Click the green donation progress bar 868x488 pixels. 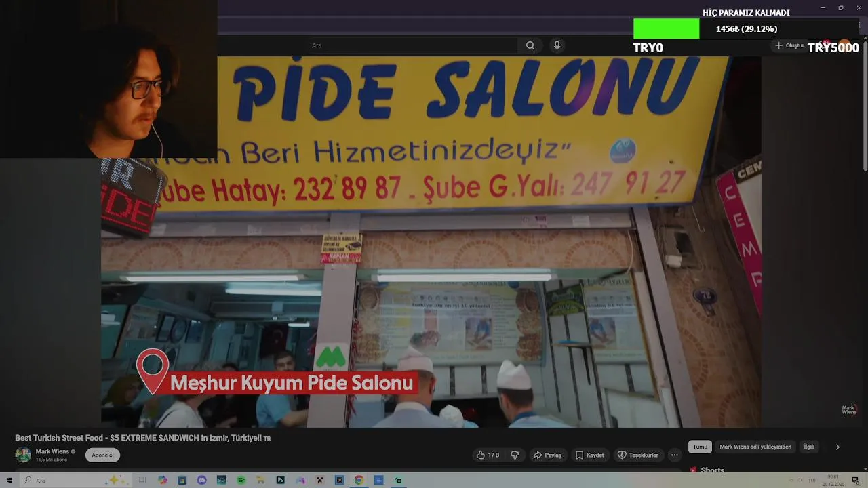tap(666, 28)
